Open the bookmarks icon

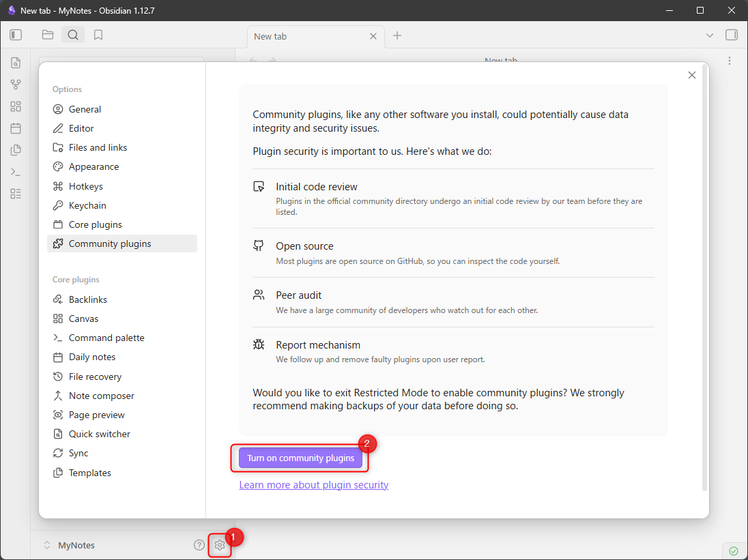(x=98, y=35)
